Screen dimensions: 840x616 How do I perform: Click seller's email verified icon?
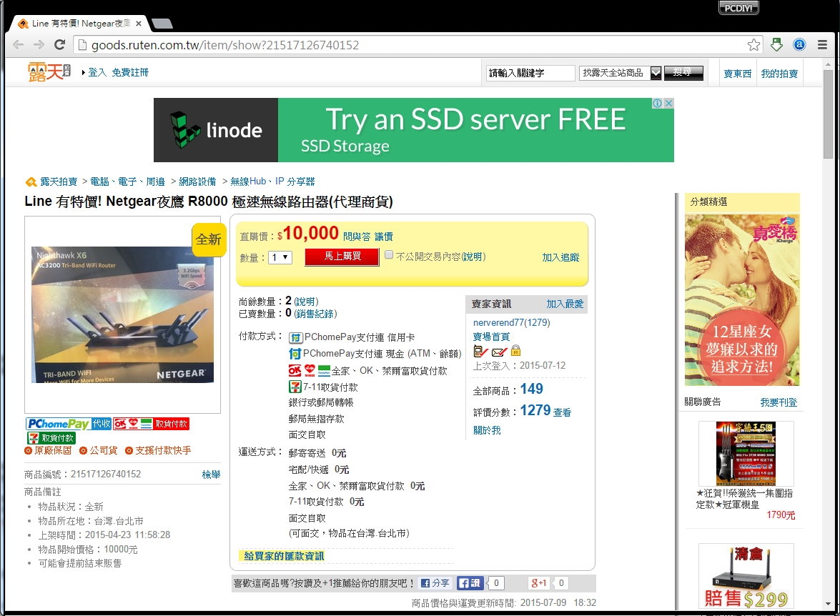click(x=499, y=352)
